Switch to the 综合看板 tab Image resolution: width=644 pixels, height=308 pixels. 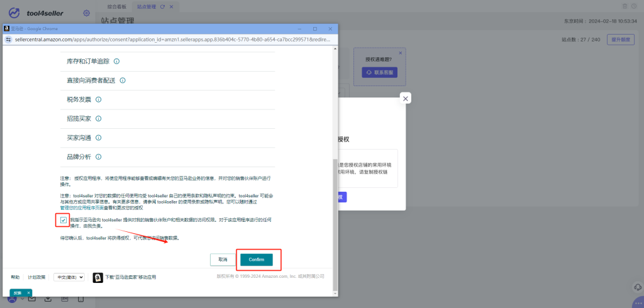click(116, 7)
